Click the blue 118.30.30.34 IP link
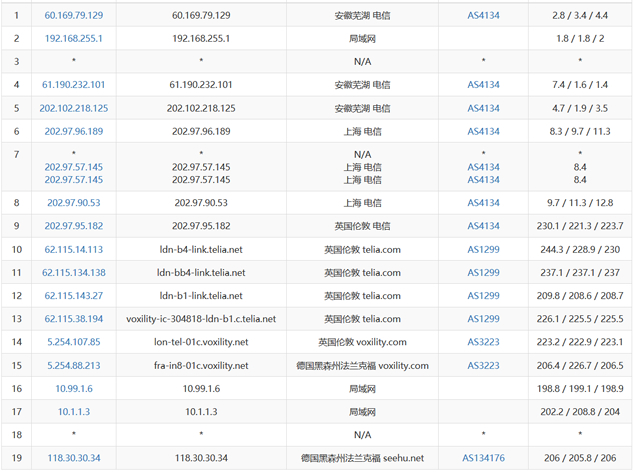Image resolution: width=634 pixels, height=472 pixels. coord(74,458)
